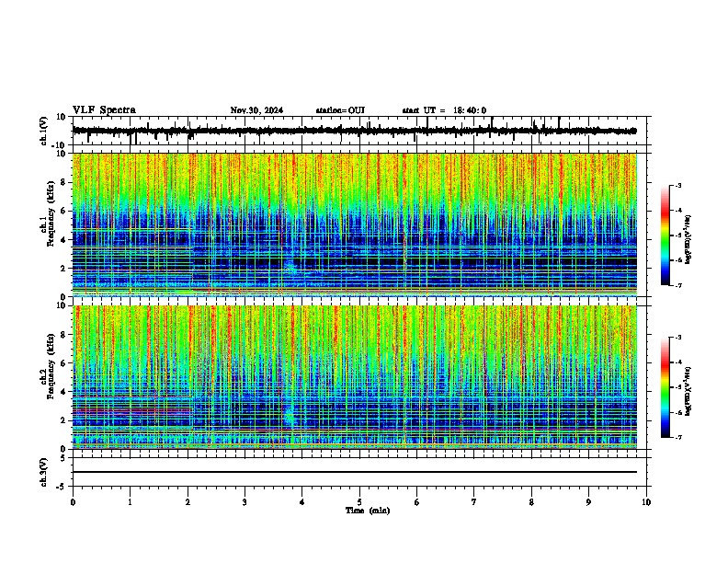Viewport: 728px width, 563px height.
Task: Click the ch.2 spectrogram plot area
Action: coord(355,377)
